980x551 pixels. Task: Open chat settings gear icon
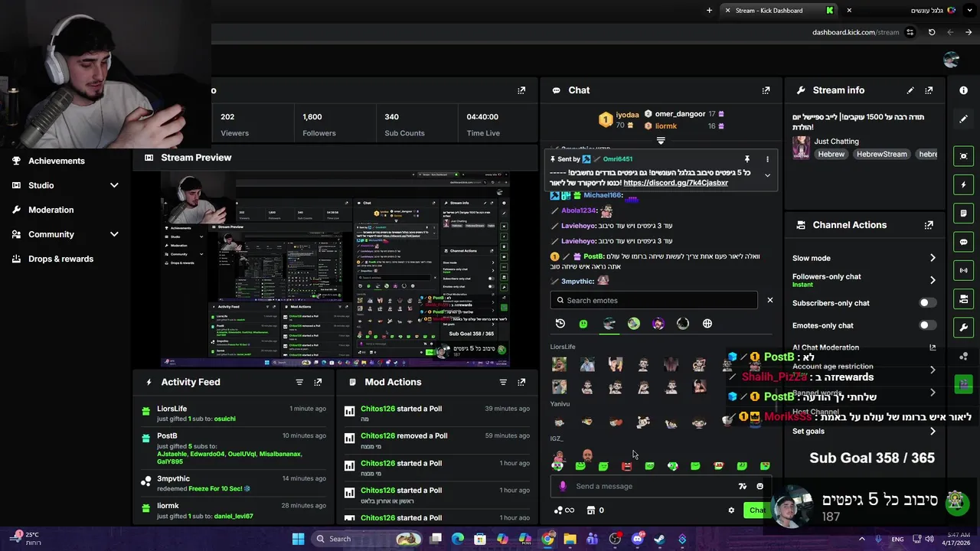[x=731, y=510]
